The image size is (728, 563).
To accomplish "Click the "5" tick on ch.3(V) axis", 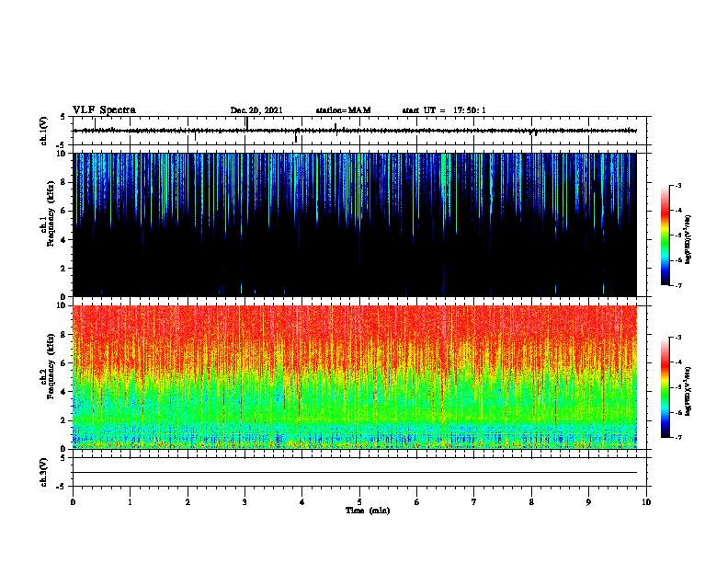I will click(63, 458).
